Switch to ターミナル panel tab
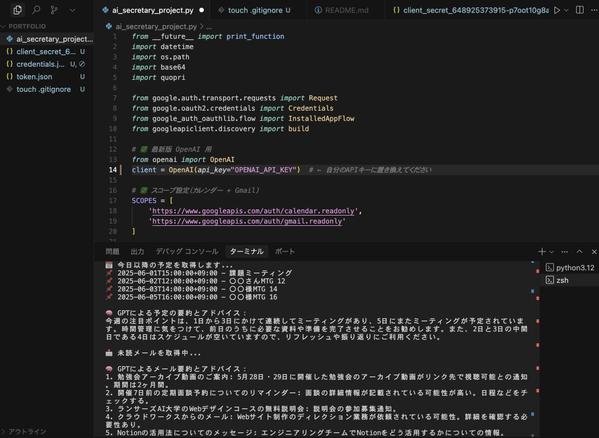 [x=247, y=252]
